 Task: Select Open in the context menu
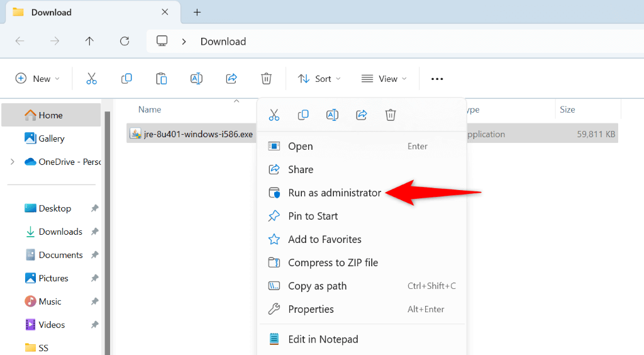(362, 146)
